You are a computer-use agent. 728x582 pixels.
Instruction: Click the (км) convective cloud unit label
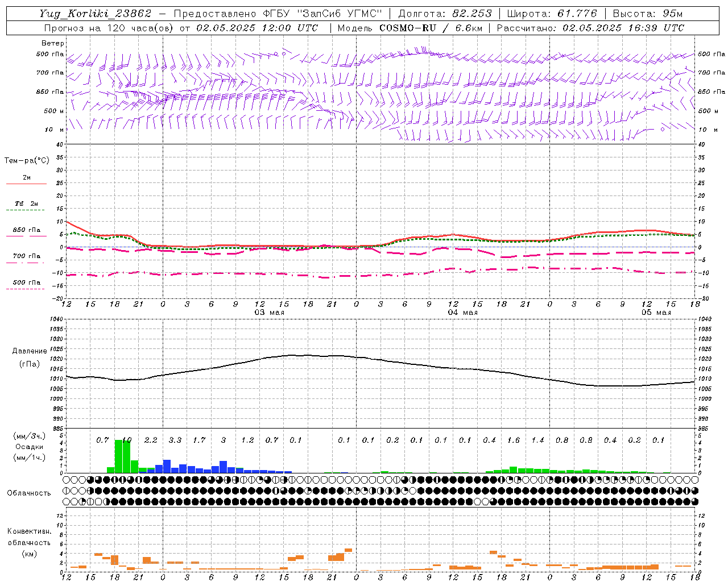(x=29, y=554)
